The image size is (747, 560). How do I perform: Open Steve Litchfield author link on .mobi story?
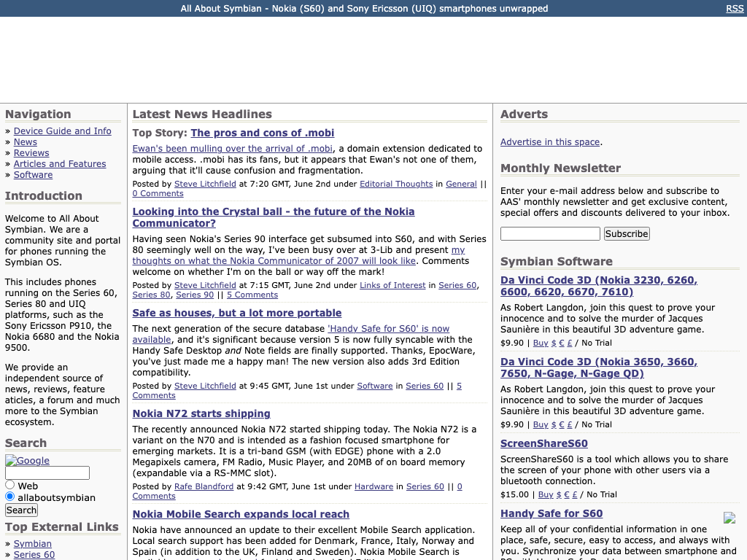click(205, 184)
